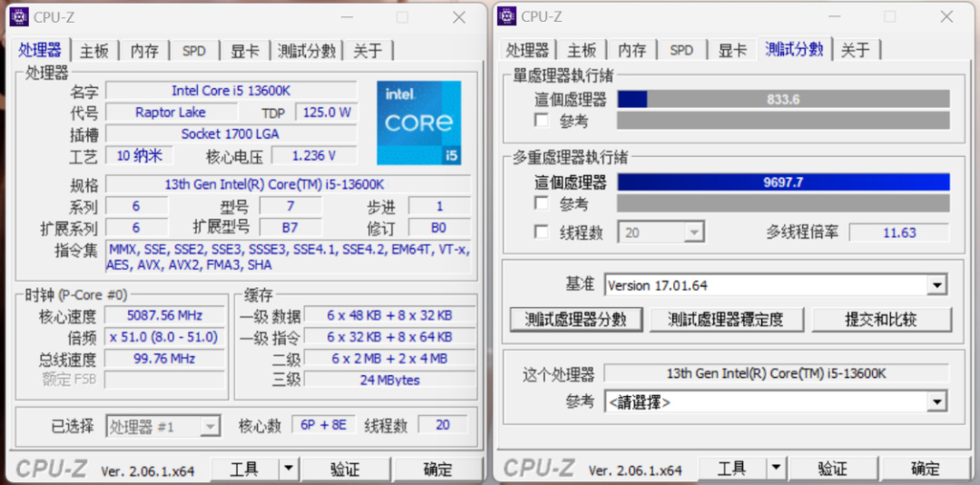Image resolution: width=980 pixels, height=485 pixels.
Task: Open 显卡 tab in right window
Action: tap(732, 51)
